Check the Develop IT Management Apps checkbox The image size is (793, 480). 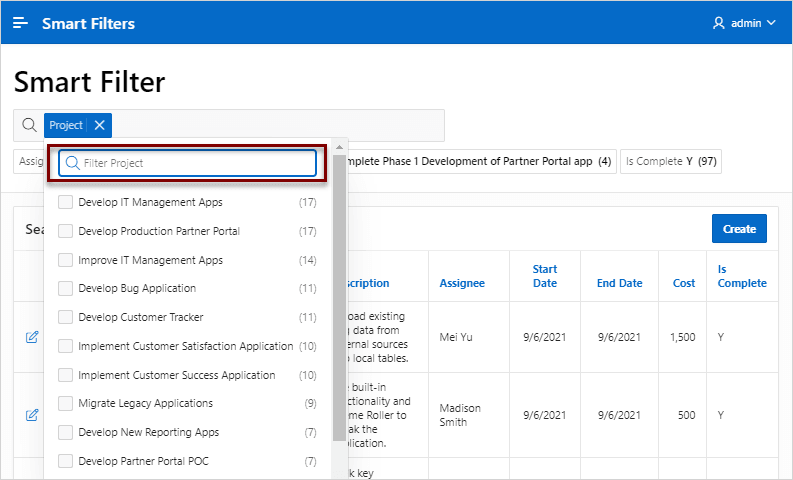click(x=65, y=202)
